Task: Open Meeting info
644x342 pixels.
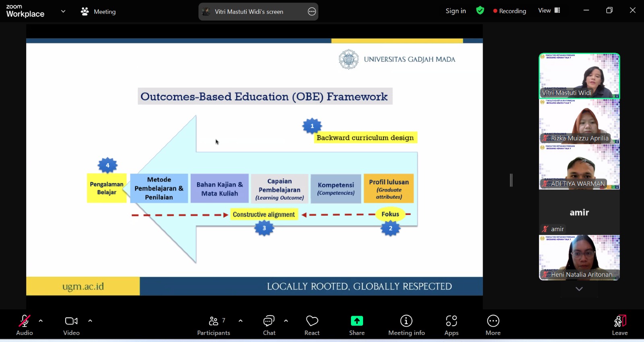Action: [x=406, y=325]
